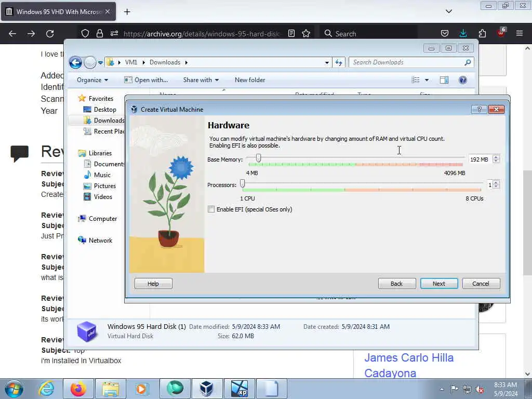Enable the EFI checkbox
This screenshot has width=532, height=399.
pyautogui.click(x=211, y=209)
